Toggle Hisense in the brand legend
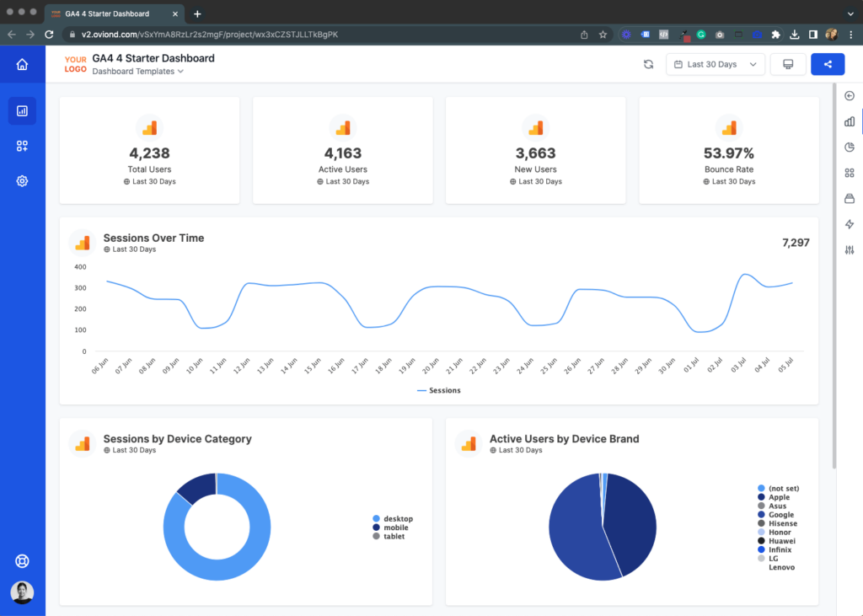The height and width of the screenshot is (616, 863). pyautogui.click(x=777, y=523)
